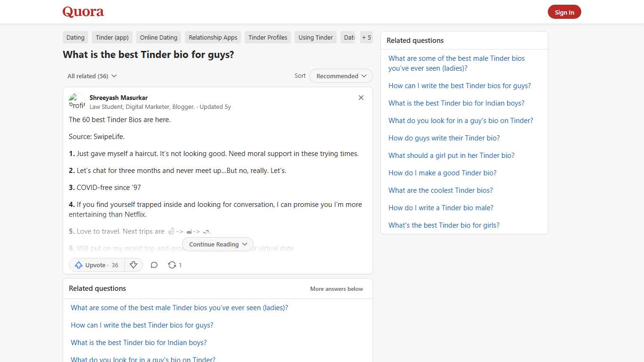Click 'More answers below' text
644x362 pixels.
tap(336, 288)
